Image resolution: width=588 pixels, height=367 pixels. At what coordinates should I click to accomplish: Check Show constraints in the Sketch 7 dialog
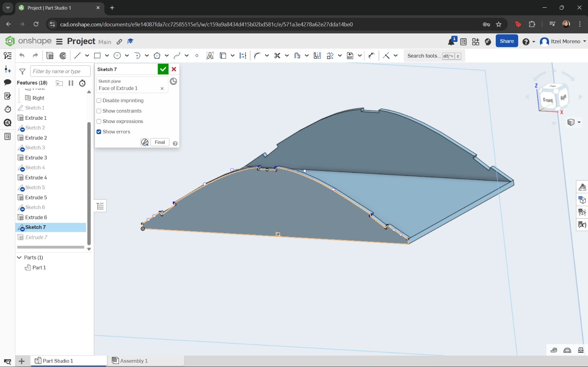[x=99, y=111]
